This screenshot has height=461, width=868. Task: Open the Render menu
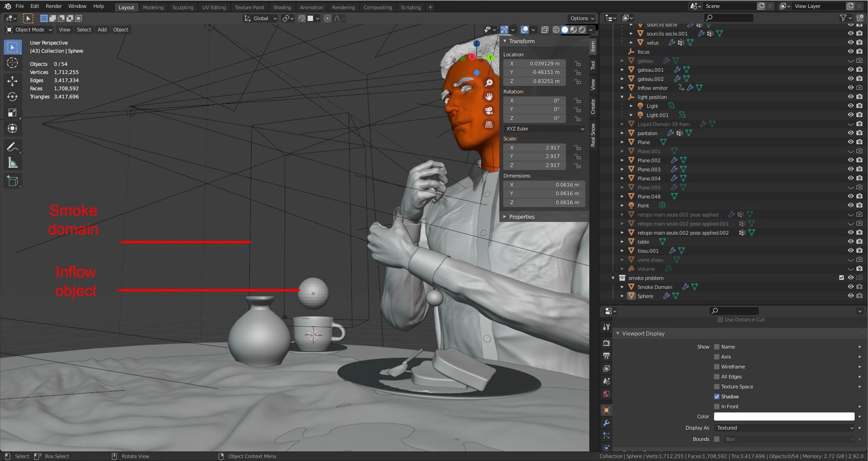tap(53, 6)
